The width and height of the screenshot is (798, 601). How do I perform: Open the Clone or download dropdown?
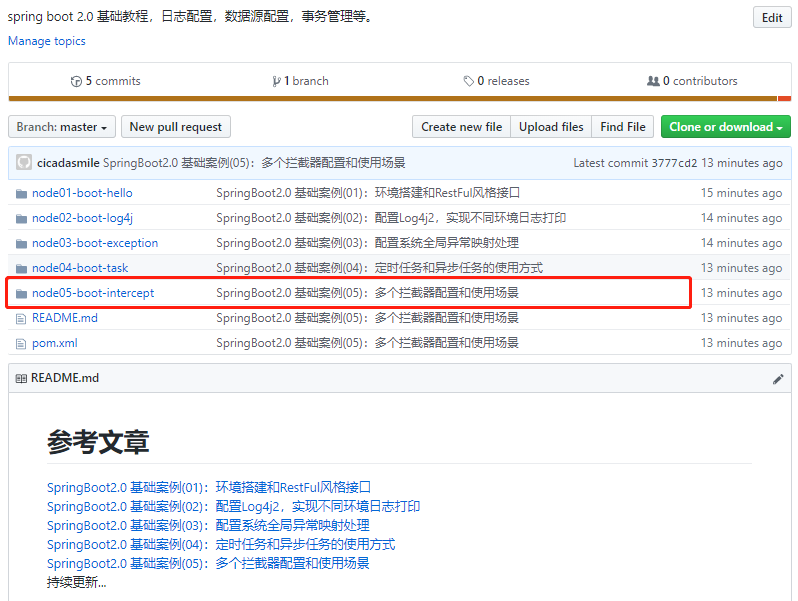pos(725,127)
